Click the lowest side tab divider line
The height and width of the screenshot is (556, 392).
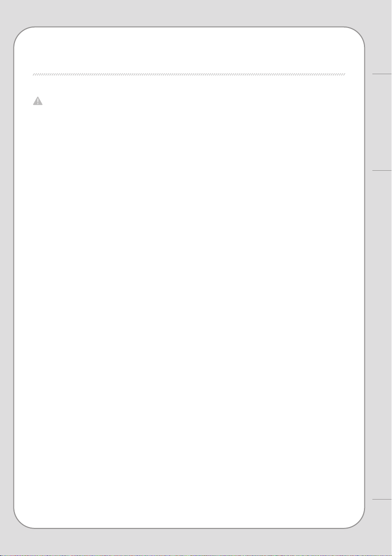click(x=382, y=500)
